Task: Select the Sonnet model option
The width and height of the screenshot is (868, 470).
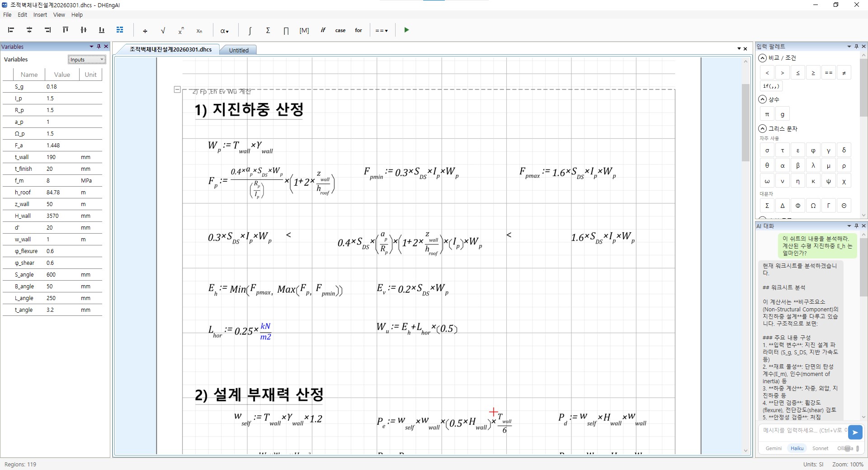Action: click(x=820, y=448)
